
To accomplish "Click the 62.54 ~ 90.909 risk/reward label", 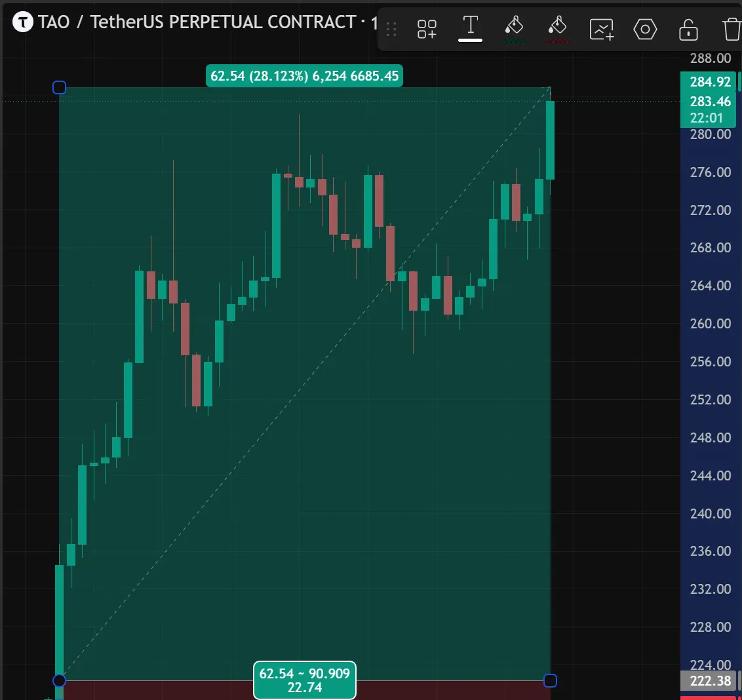I will point(305,680).
